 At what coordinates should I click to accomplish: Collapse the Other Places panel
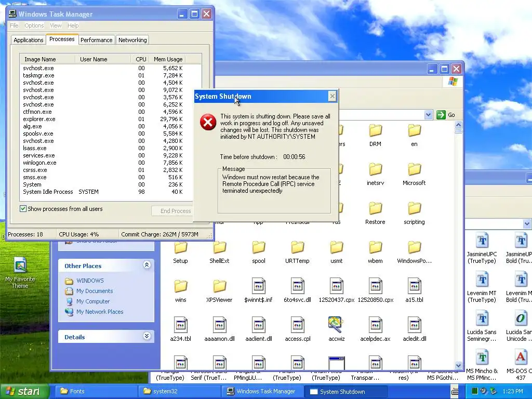coord(147,265)
